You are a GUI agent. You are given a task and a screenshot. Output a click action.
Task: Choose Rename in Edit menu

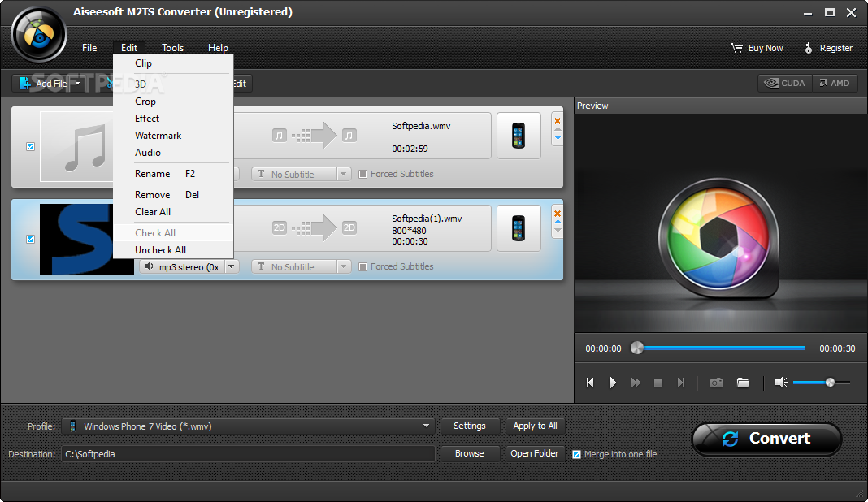(173, 174)
